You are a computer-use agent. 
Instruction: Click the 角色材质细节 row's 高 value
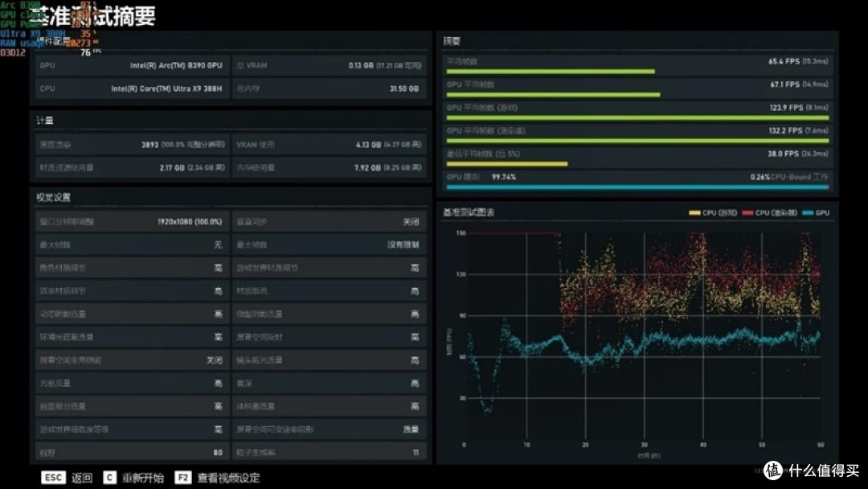click(x=218, y=268)
